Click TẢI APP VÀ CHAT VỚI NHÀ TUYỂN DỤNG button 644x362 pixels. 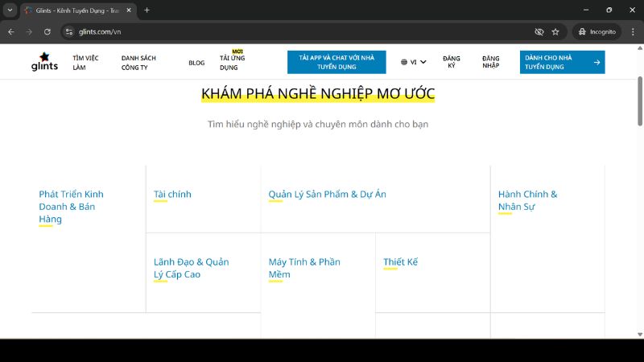click(336, 62)
